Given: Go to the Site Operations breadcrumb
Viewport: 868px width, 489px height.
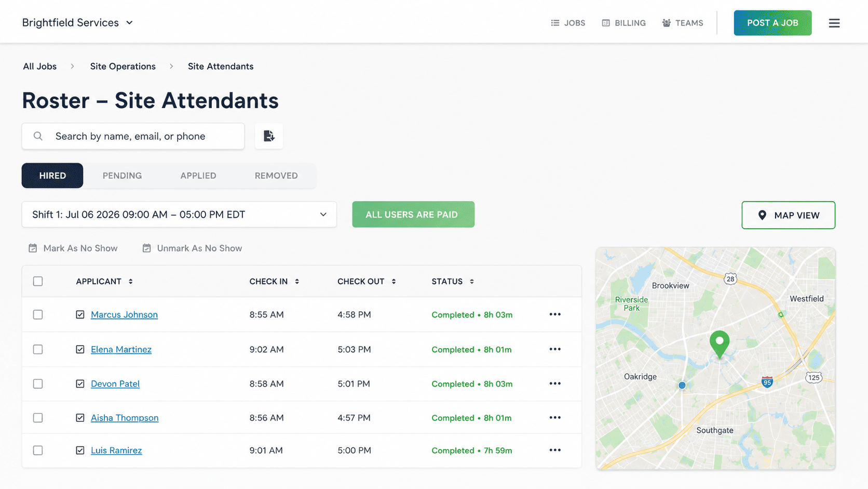Looking at the screenshot, I should (123, 67).
